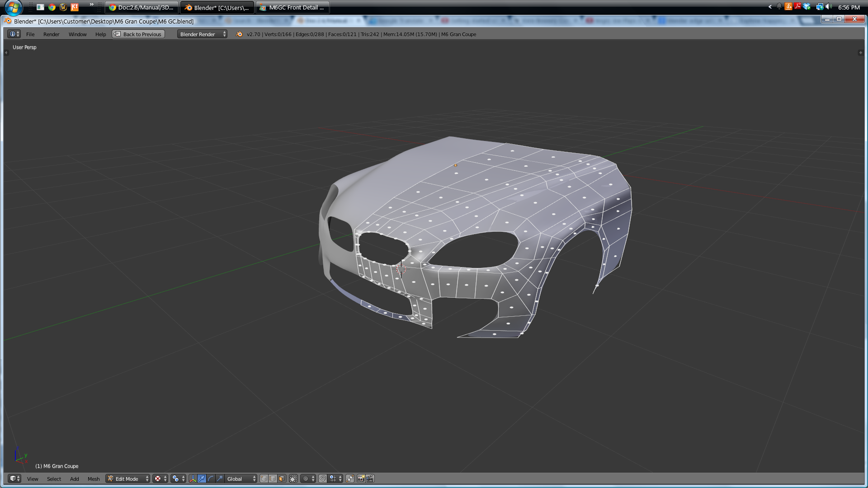
Task: Click the Blender logo in the info header
Action: click(x=239, y=34)
